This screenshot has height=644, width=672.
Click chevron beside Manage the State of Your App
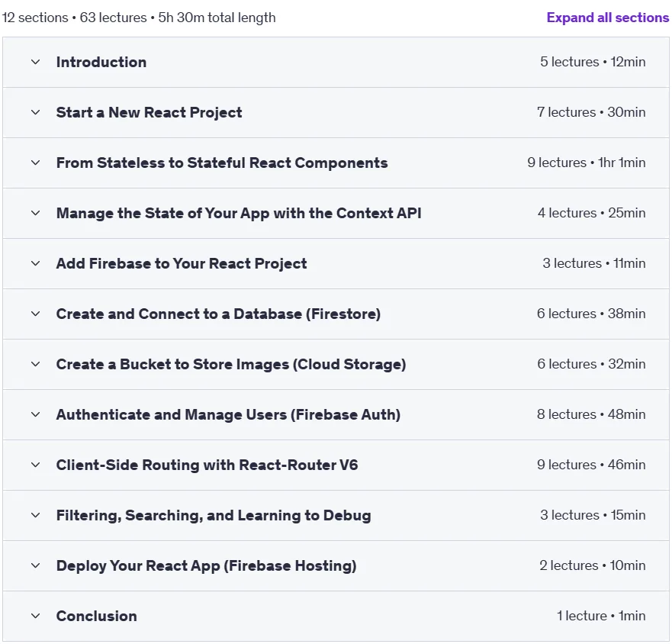36,213
